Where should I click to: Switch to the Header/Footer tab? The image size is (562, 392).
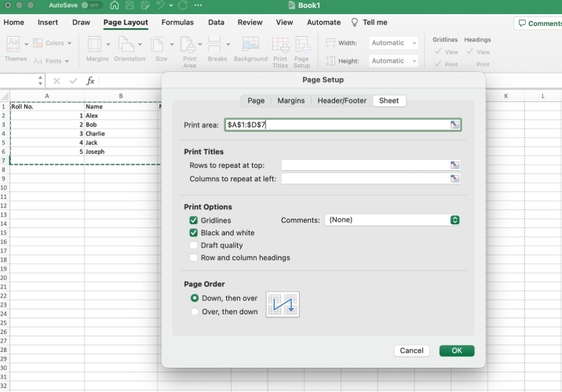pyautogui.click(x=341, y=100)
